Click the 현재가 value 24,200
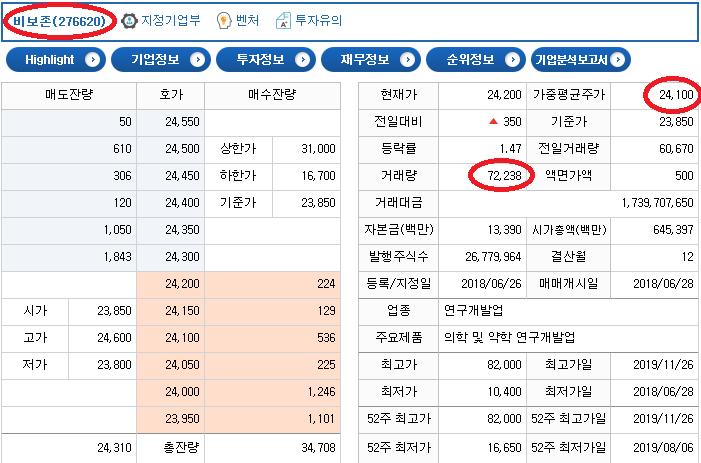 [x=504, y=95]
